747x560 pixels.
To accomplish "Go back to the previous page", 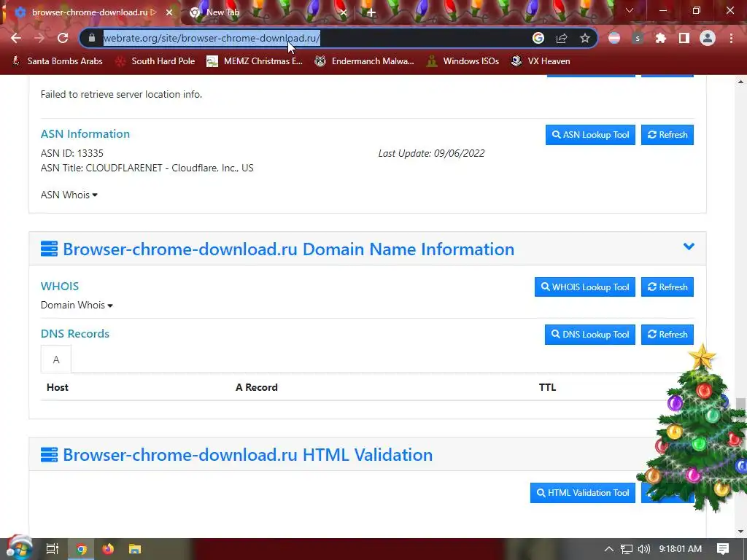I will [x=16, y=38].
